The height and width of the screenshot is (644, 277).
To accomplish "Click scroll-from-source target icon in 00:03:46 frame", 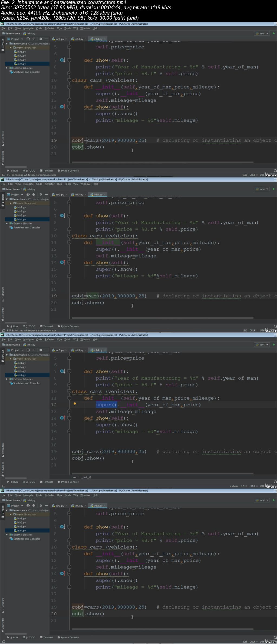I will pos(28,506).
